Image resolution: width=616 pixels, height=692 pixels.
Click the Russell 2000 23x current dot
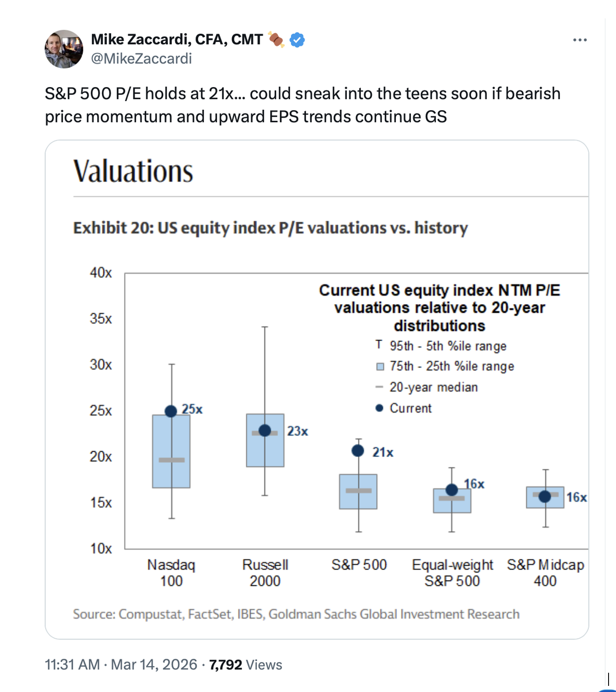click(x=265, y=430)
